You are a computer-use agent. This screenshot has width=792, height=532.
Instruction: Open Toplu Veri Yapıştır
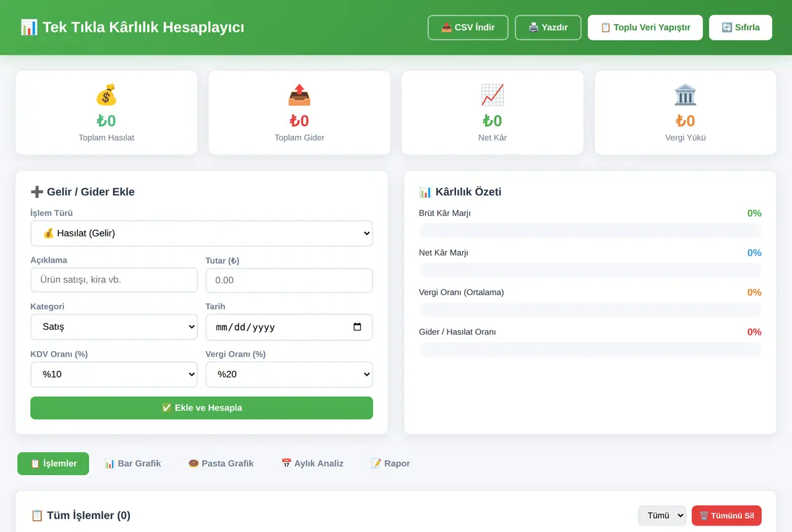(645, 28)
